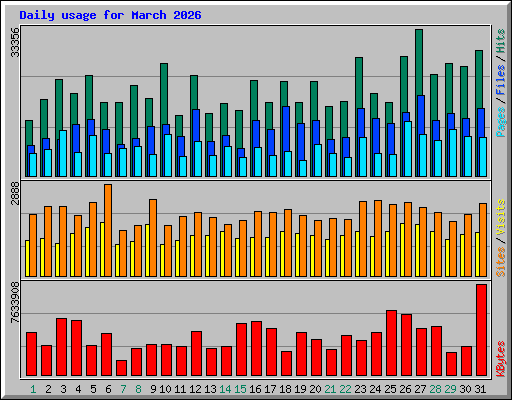This screenshot has height=400, width=512.
Task: Click day label 2 on the axis
Action: [x=48, y=389]
